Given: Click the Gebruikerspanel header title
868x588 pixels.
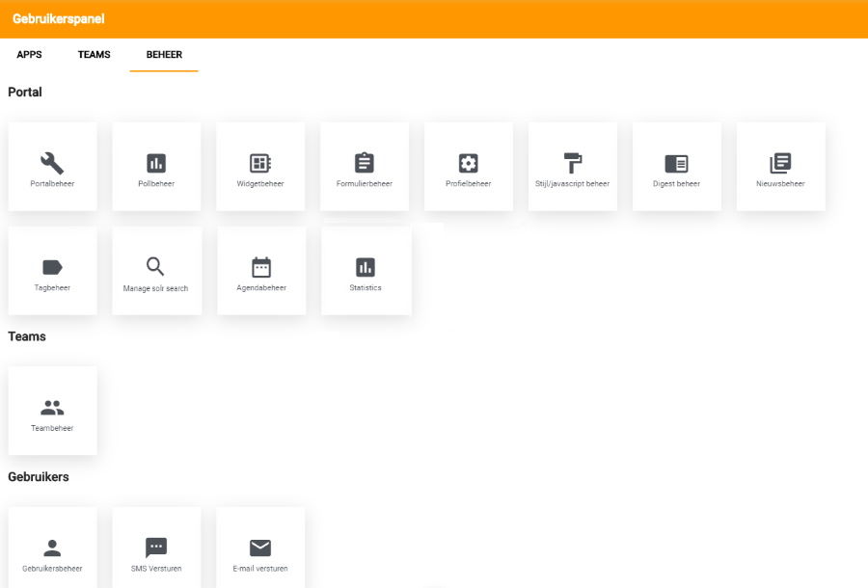Looking at the screenshot, I should [59, 19].
